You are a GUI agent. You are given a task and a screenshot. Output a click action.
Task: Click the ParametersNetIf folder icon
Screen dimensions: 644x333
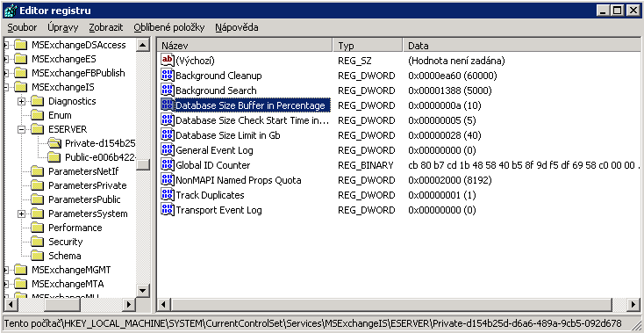point(38,171)
